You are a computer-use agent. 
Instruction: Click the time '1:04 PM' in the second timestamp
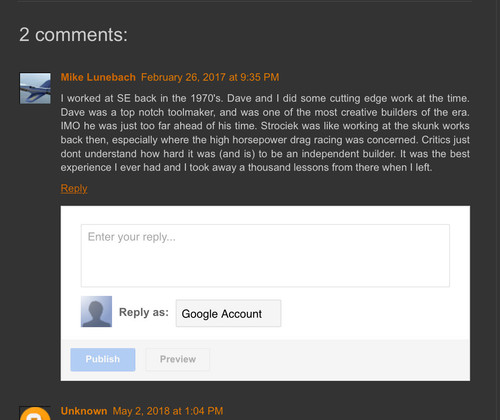click(204, 411)
